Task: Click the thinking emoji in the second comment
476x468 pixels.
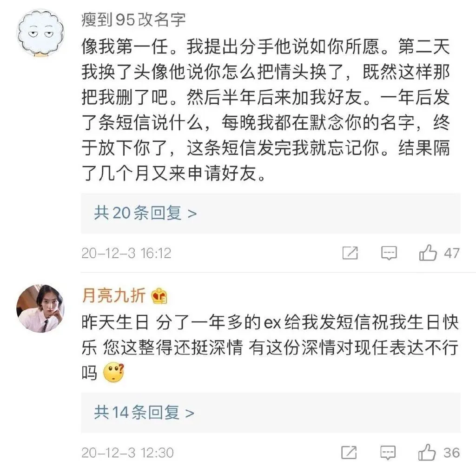Action: click(x=113, y=372)
